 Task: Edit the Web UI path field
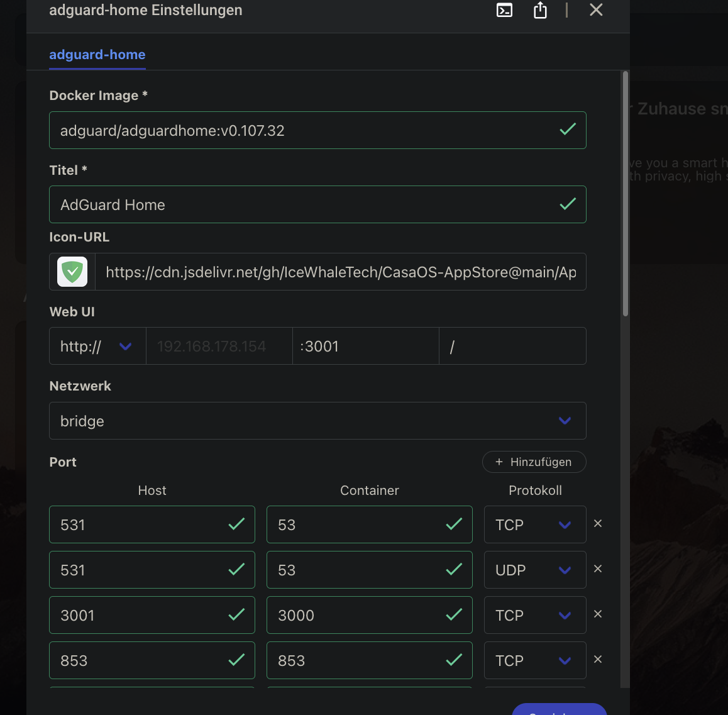point(512,346)
